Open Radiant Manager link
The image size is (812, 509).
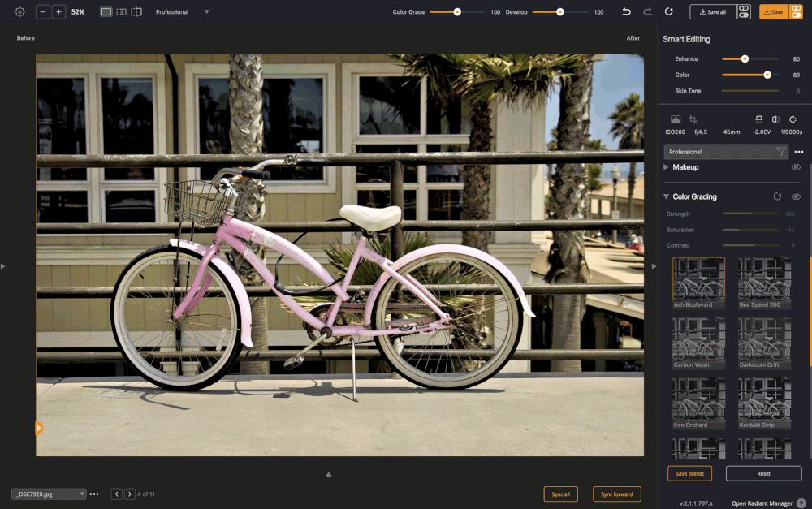762,503
